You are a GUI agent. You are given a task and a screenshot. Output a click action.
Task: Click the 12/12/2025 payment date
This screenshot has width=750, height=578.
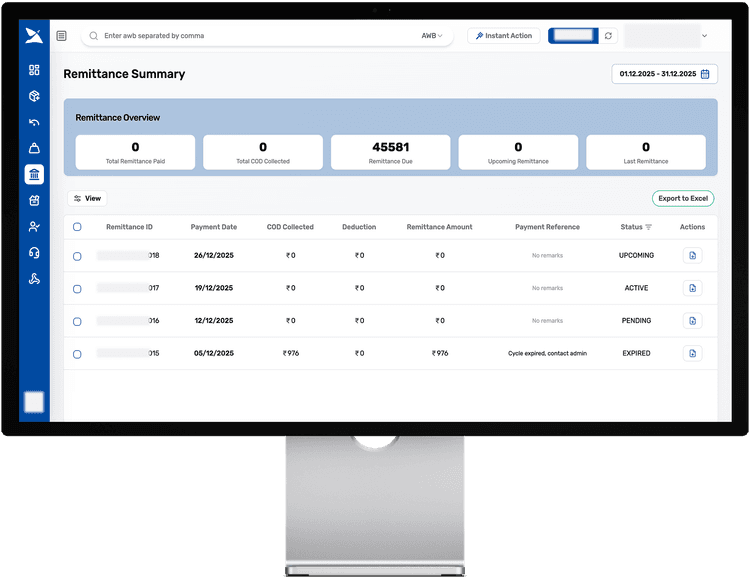pyautogui.click(x=214, y=321)
